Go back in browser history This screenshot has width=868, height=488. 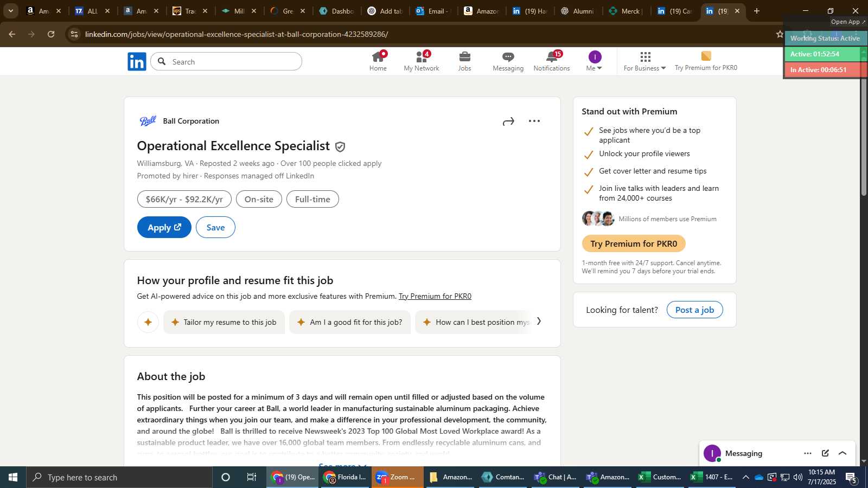[12, 34]
